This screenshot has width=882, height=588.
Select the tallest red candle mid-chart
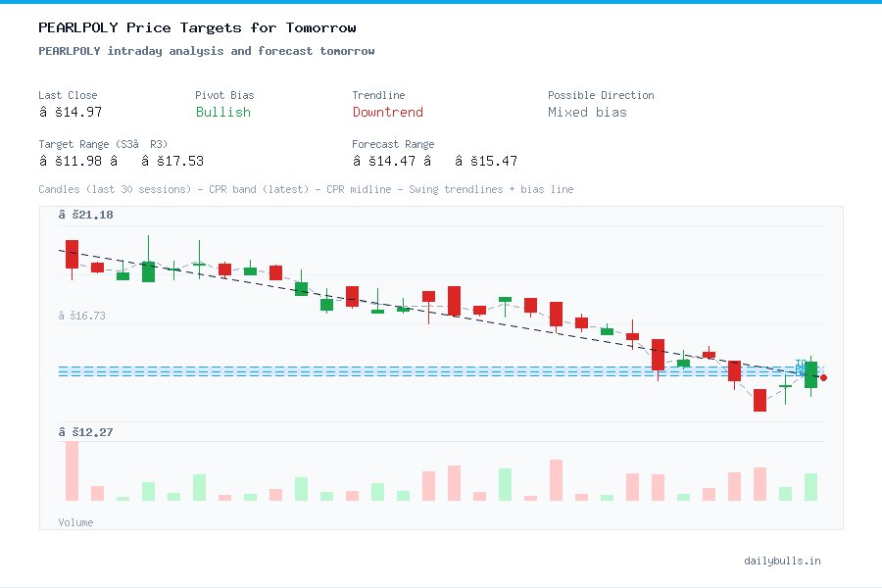coord(454,299)
